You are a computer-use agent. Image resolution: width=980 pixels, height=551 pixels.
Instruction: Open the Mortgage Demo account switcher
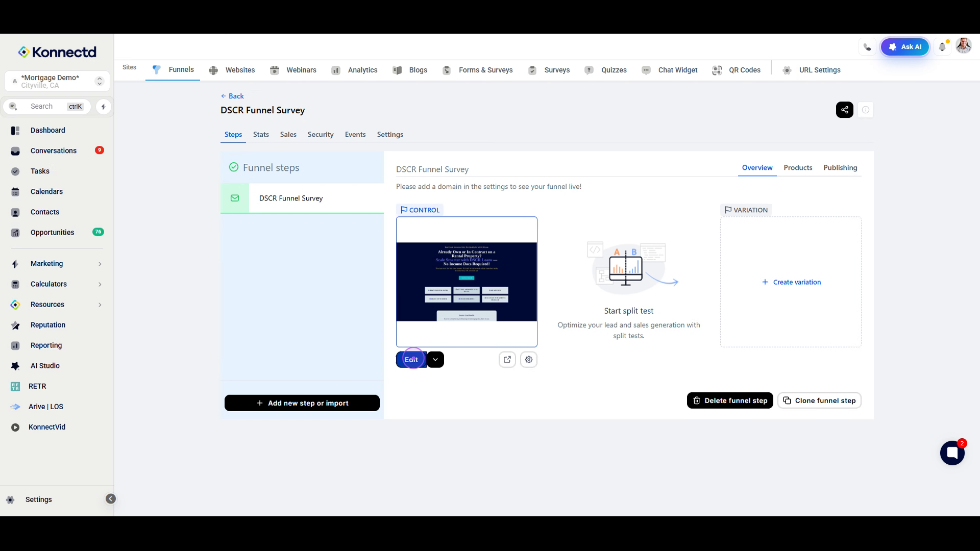click(x=57, y=81)
